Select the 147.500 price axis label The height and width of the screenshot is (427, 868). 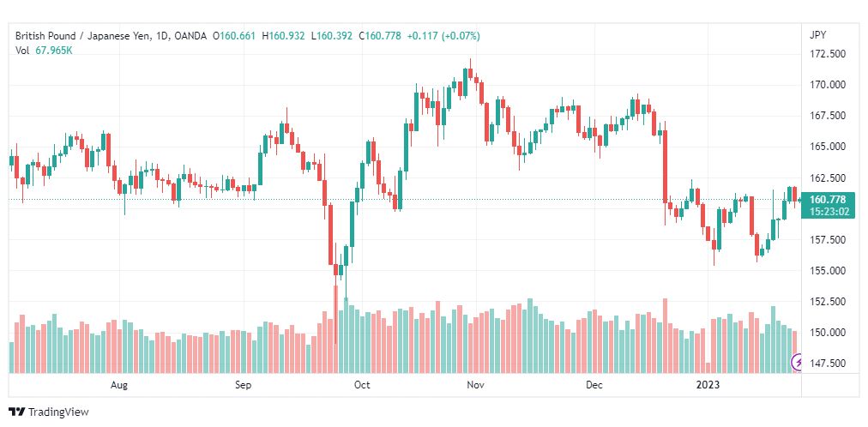(827, 364)
